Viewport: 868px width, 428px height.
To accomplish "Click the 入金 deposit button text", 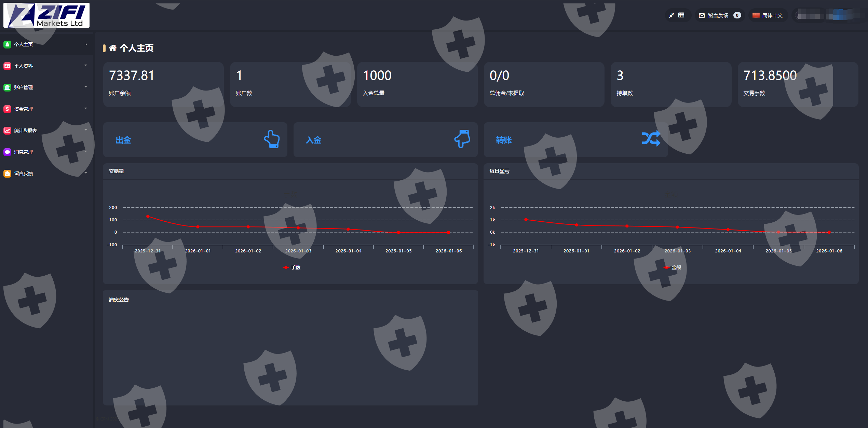I will (314, 140).
